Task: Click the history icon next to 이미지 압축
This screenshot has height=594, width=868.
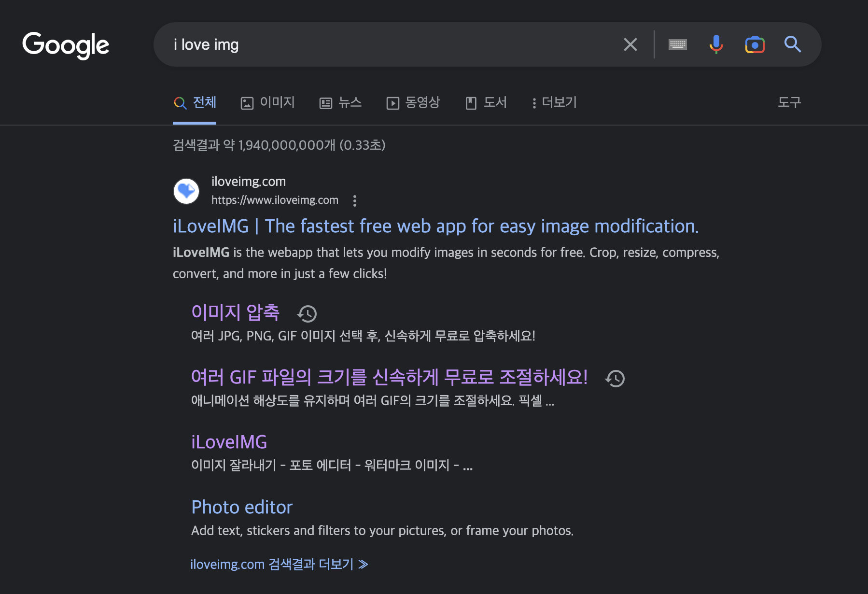Action: (307, 313)
